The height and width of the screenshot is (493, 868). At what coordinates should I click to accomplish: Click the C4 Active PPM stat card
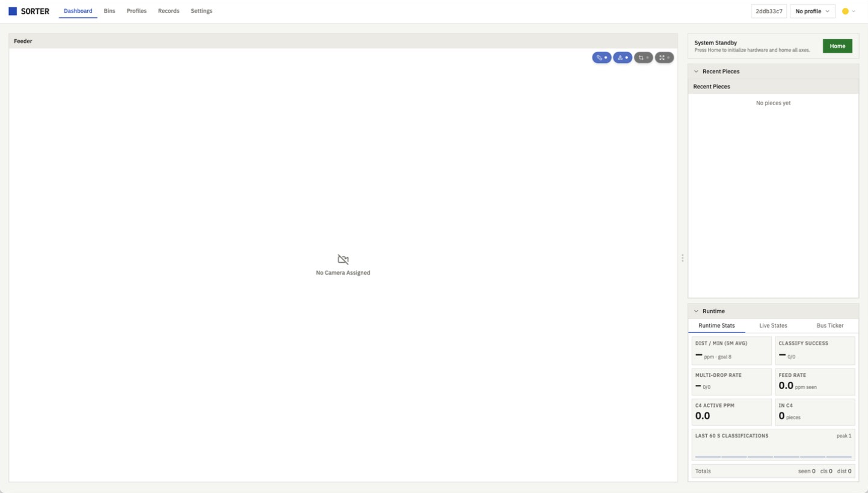[x=731, y=412]
